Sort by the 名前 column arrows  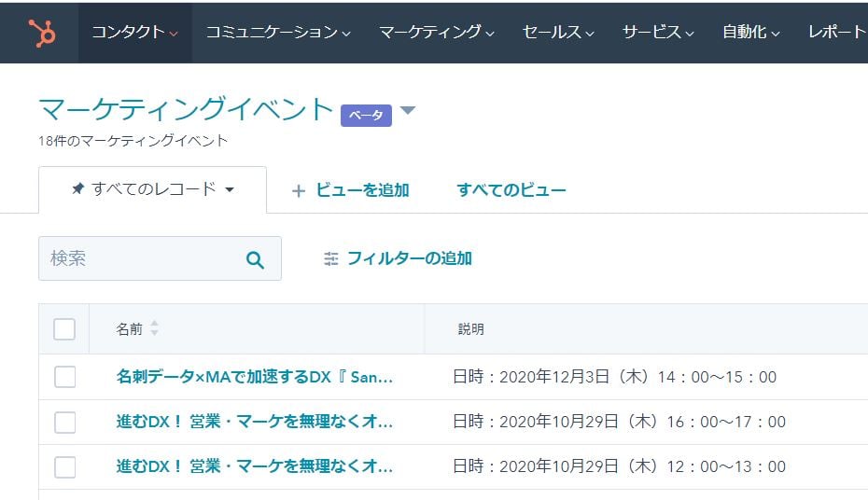pyautogui.click(x=154, y=328)
